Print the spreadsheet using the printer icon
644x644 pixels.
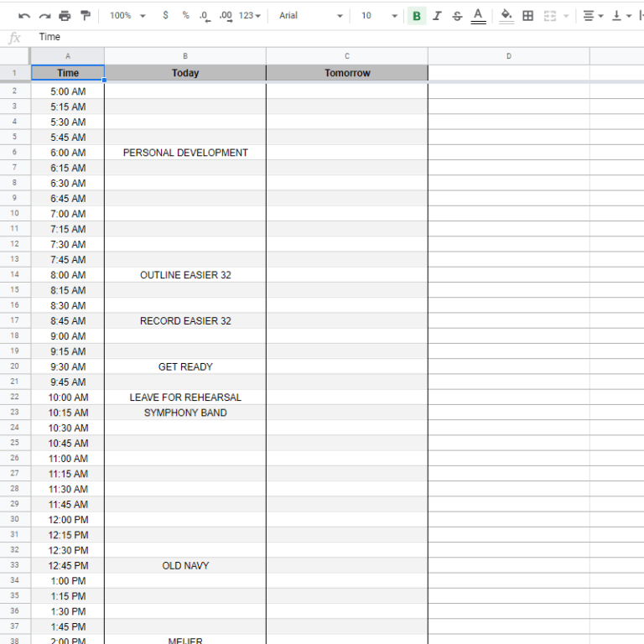tap(65, 16)
